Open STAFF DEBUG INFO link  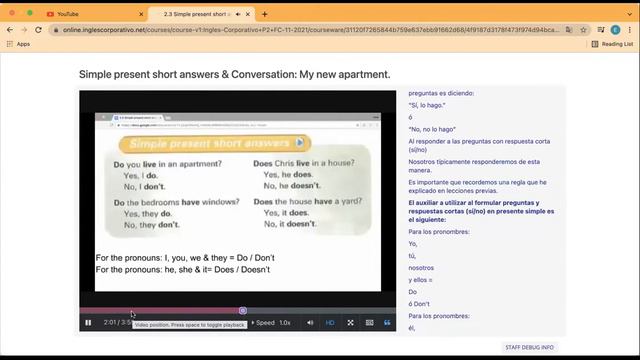529,347
